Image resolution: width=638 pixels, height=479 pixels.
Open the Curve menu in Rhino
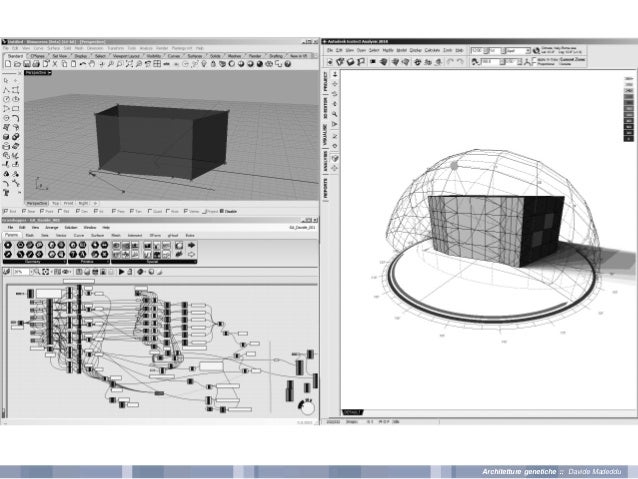[x=41, y=48]
